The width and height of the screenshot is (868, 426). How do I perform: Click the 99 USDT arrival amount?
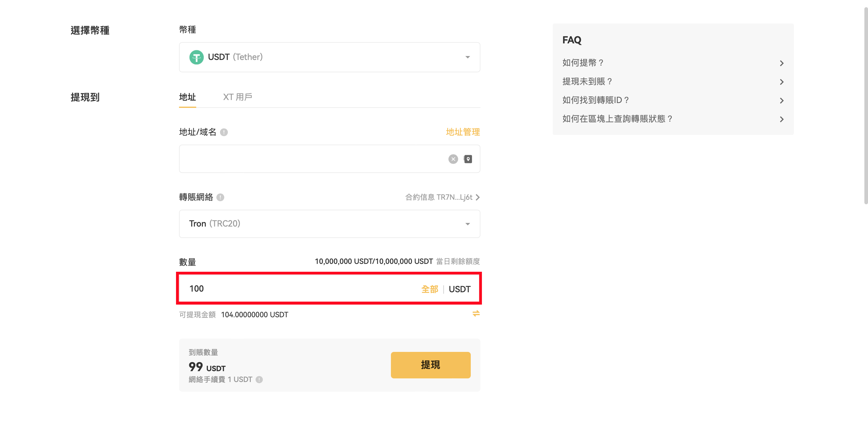click(x=207, y=367)
